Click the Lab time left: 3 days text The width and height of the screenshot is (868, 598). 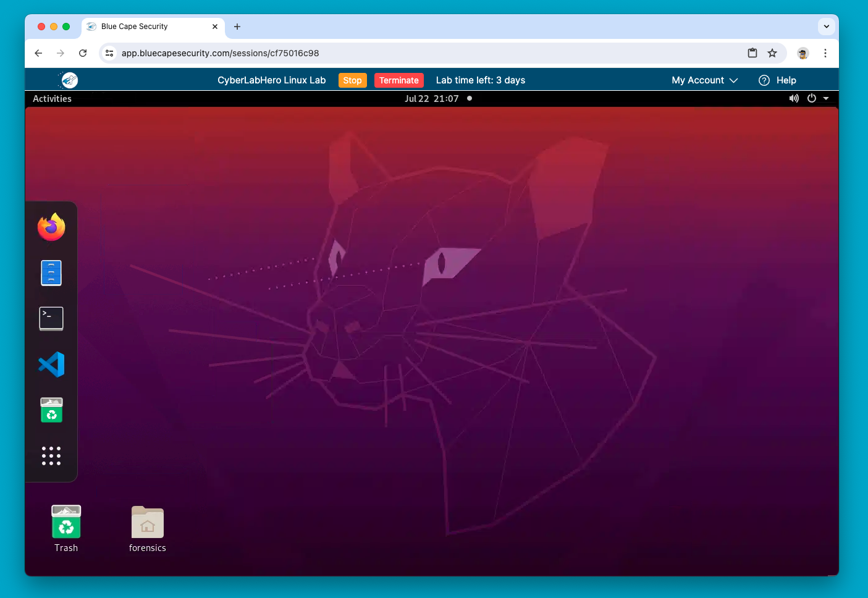coord(481,80)
